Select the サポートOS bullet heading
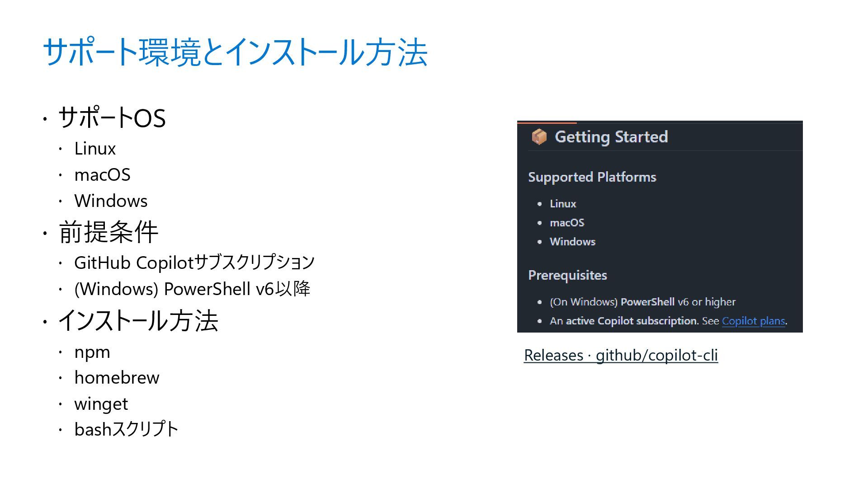This screenshot has height=488, width=868. point(112,118)
